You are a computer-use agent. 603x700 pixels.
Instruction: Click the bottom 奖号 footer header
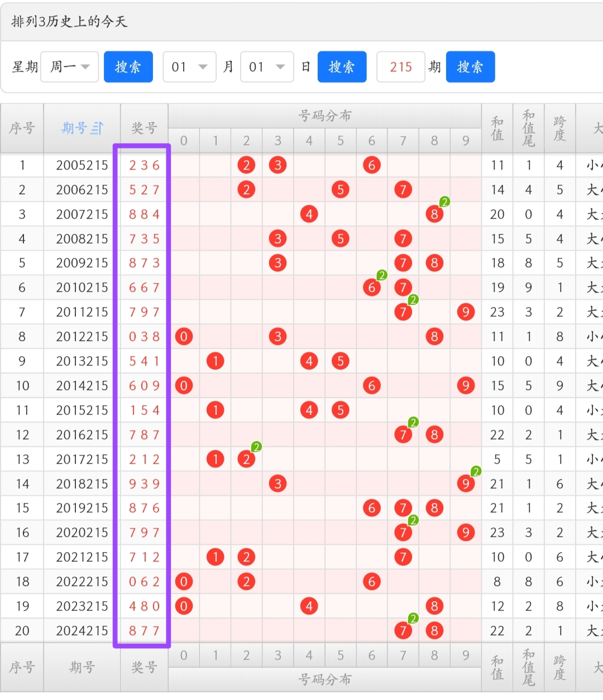144,668
